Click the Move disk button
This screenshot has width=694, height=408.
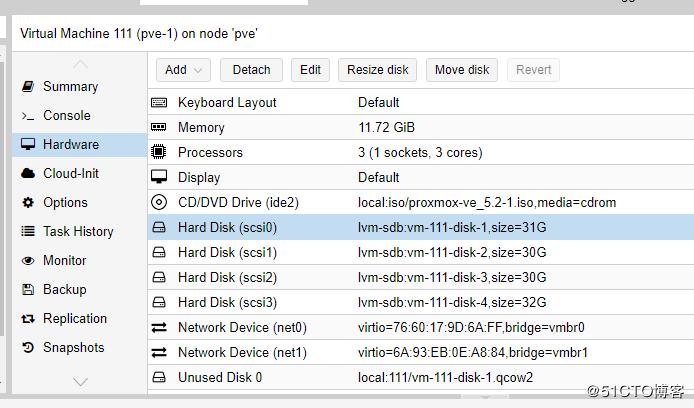point(462,70)
